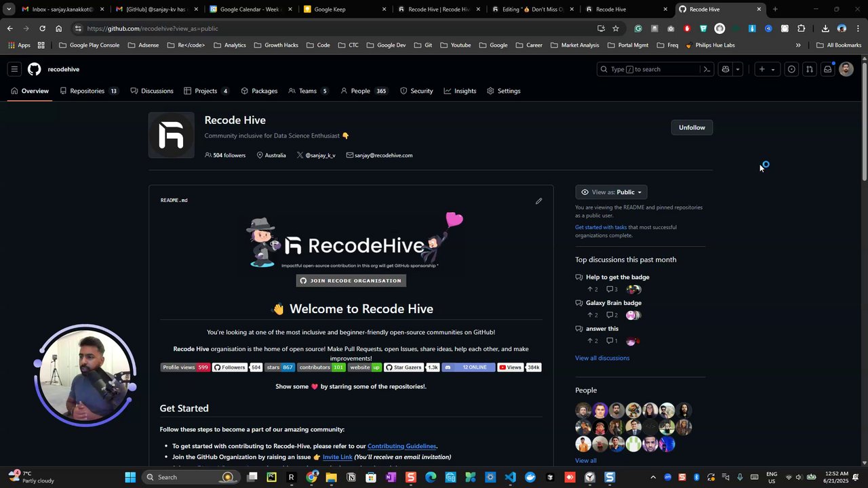The width and height of the screenshot is (868, 488).
Task: Open the Windows Start button
Action: tap(130, 477)
